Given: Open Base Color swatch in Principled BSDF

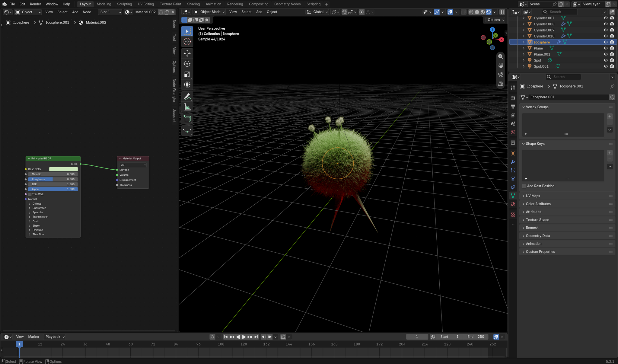Looking at the screenshot, I should 63,169.
